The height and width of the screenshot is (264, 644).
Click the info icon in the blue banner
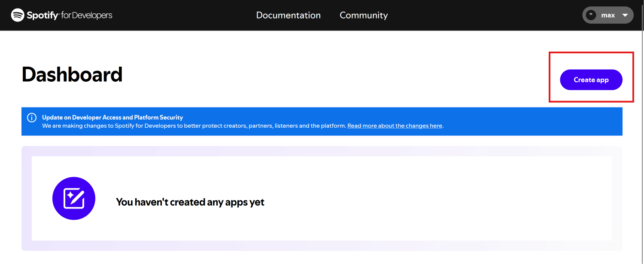[x=32, y=117]
